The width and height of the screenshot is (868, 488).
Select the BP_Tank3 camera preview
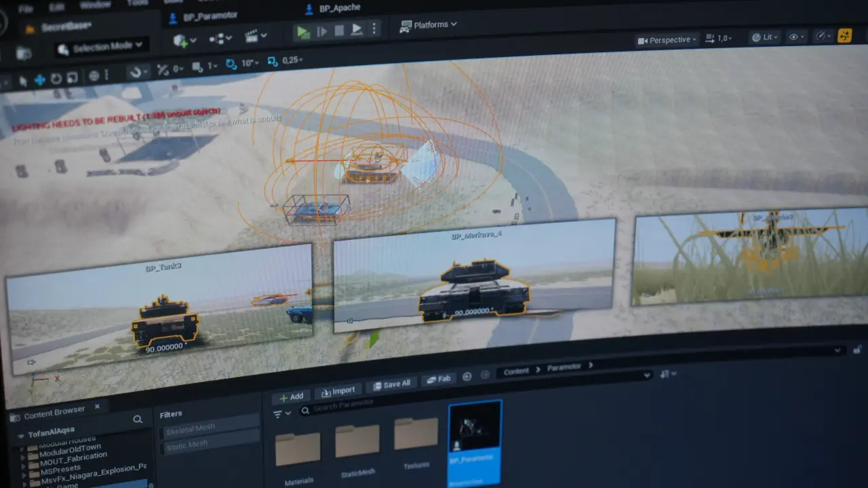tap(160, 308)
